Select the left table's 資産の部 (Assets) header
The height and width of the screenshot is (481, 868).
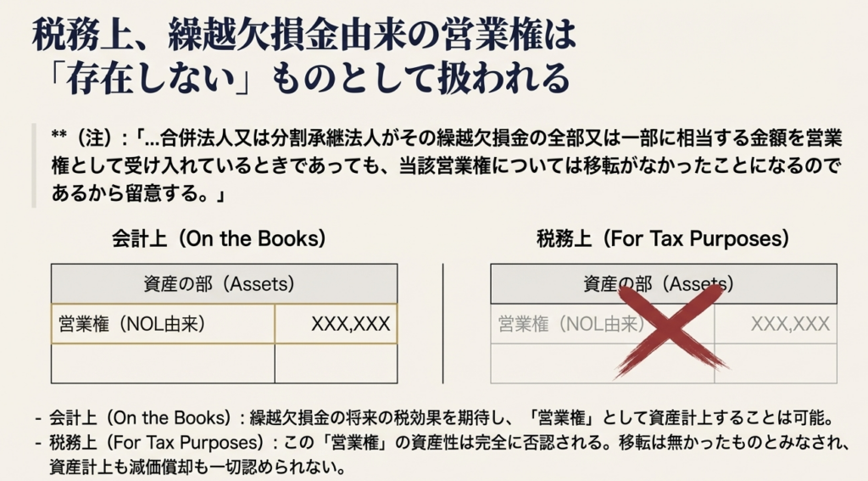224,283
